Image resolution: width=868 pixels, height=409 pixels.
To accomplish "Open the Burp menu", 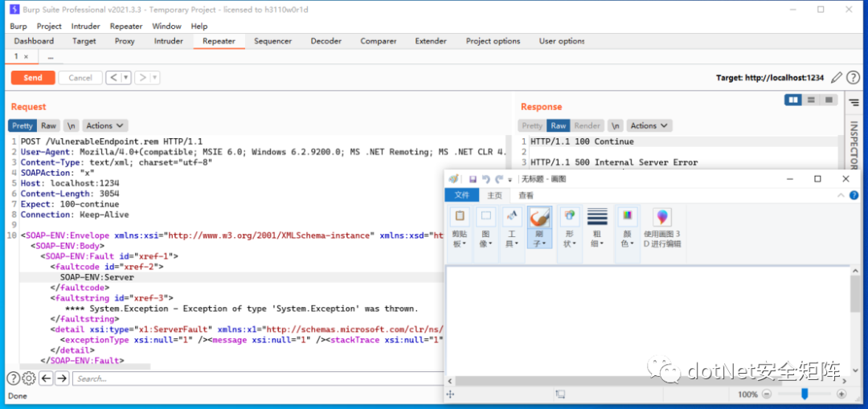I will click(x=18, y=26).
